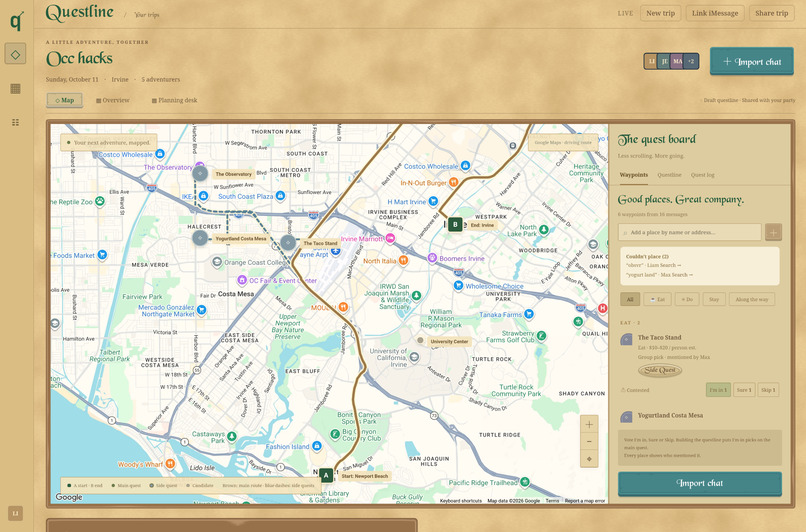Click the North Italia restaurant pin

point(404,261)
